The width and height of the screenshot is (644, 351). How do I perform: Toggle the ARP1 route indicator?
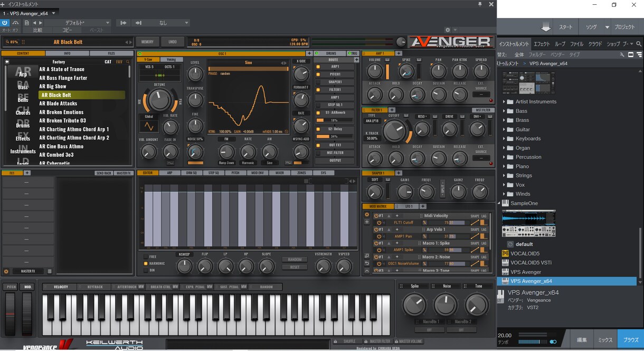point(318,67)
